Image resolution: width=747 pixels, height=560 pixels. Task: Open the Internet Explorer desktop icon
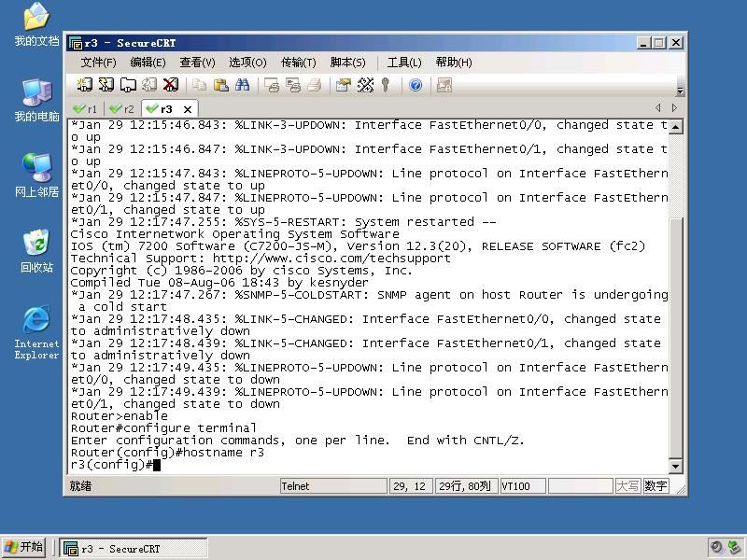[36, 332]
